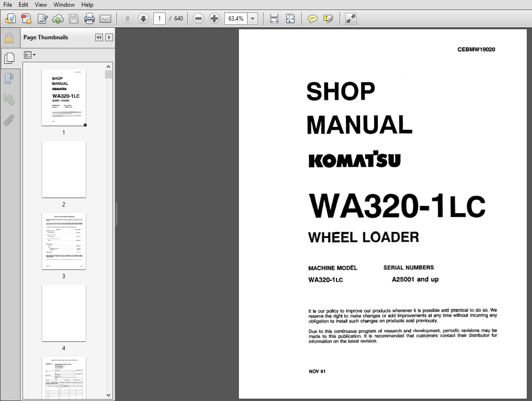The width and height of the screenshot is (532, 401).
Task: Click the zoom in plus button
Action: (x=214, y=19)
